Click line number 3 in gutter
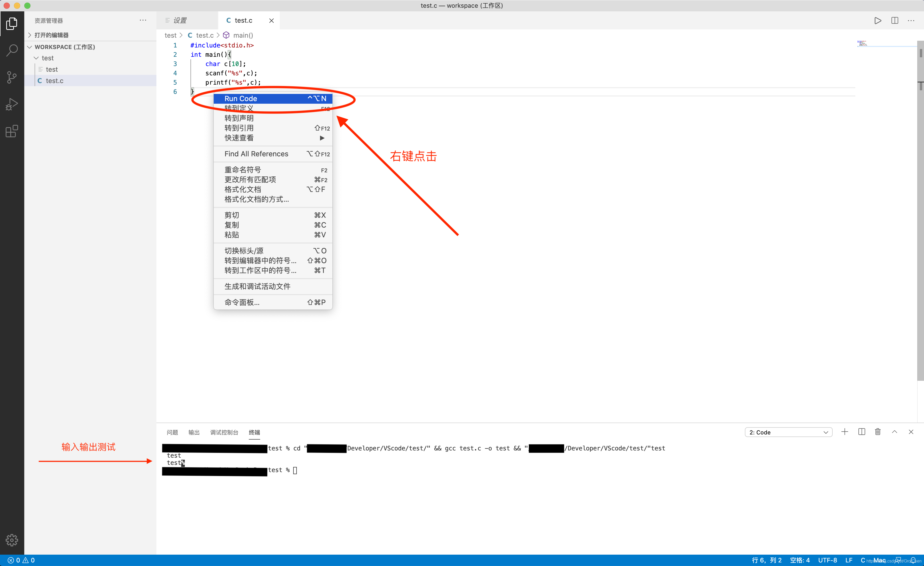This screenshot has height=566, width=924. coord(175,64)
